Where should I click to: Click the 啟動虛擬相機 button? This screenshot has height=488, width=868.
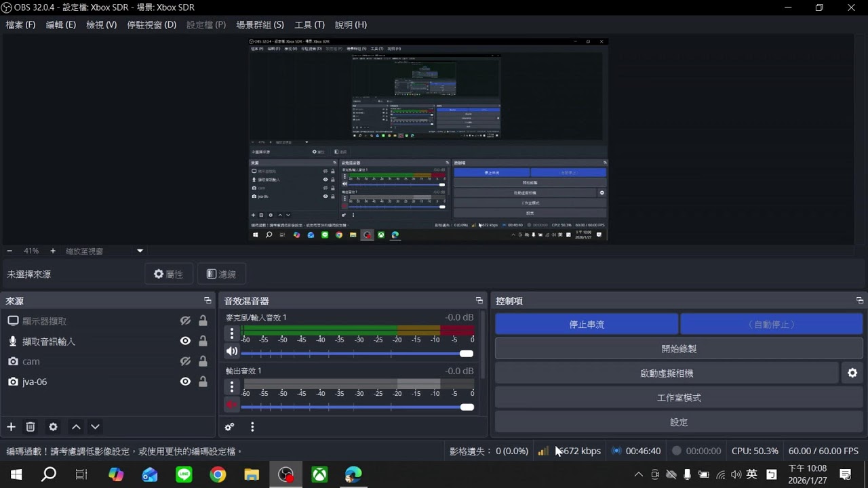667,373
